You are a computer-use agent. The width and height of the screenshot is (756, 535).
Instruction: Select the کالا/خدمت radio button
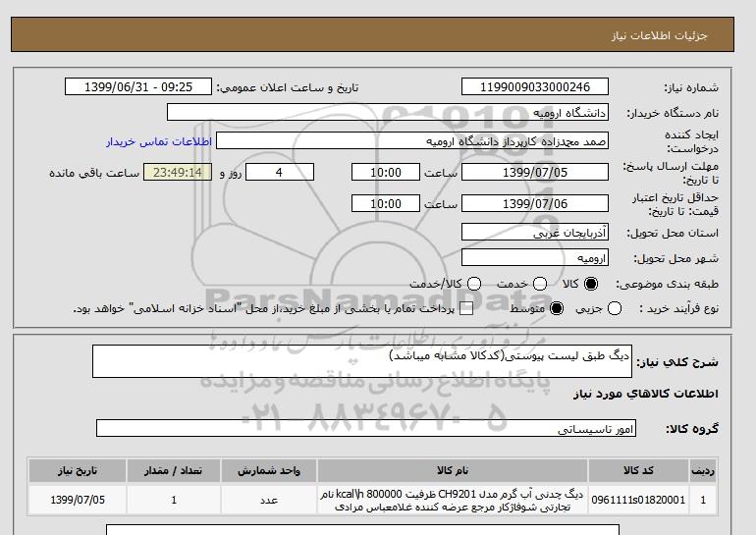coord(474,284)
